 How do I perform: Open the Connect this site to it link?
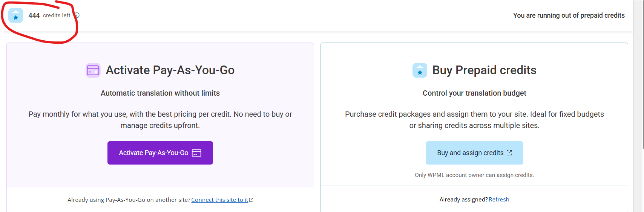(219, 200)
